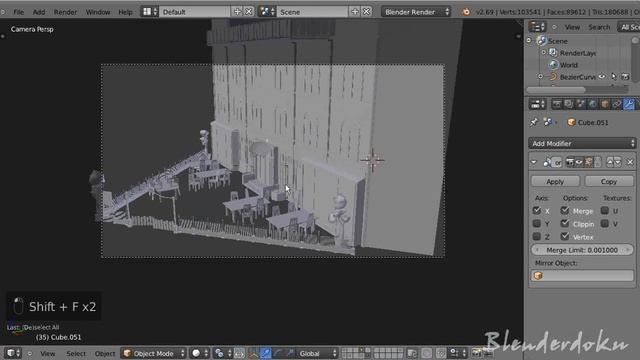This screenshot has width=640, height=360.
Task: Open the Window menu
Action: click(x=98, y=12)
